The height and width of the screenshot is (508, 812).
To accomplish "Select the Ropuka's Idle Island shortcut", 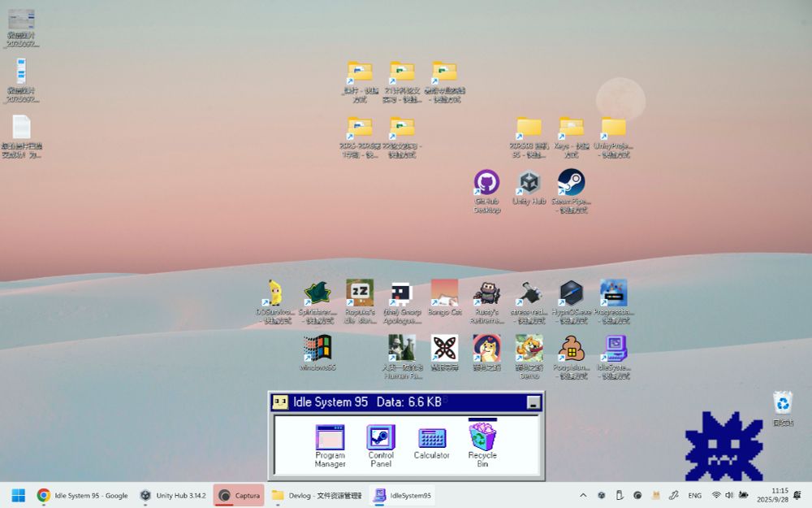I will click(x=360, y=302).
